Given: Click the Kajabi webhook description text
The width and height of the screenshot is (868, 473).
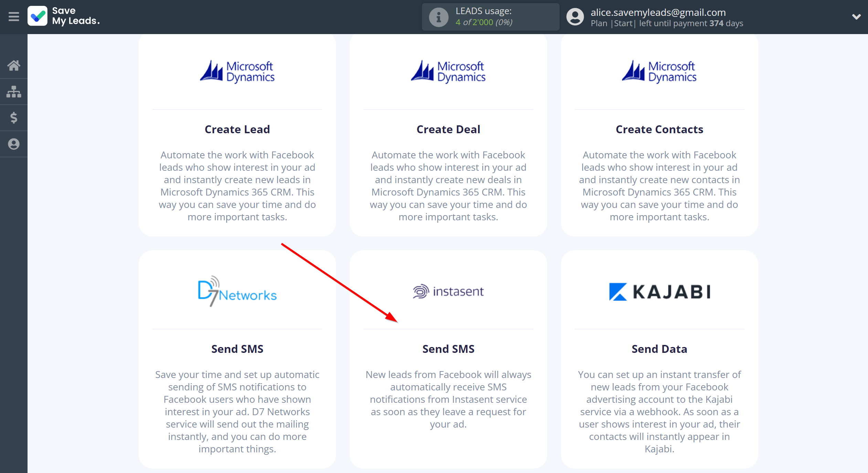Looking at the screenshot, I should coord(659,412).
